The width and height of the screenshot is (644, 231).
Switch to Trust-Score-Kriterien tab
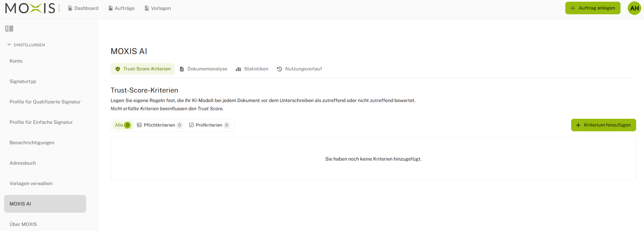[x=143, y=69]
